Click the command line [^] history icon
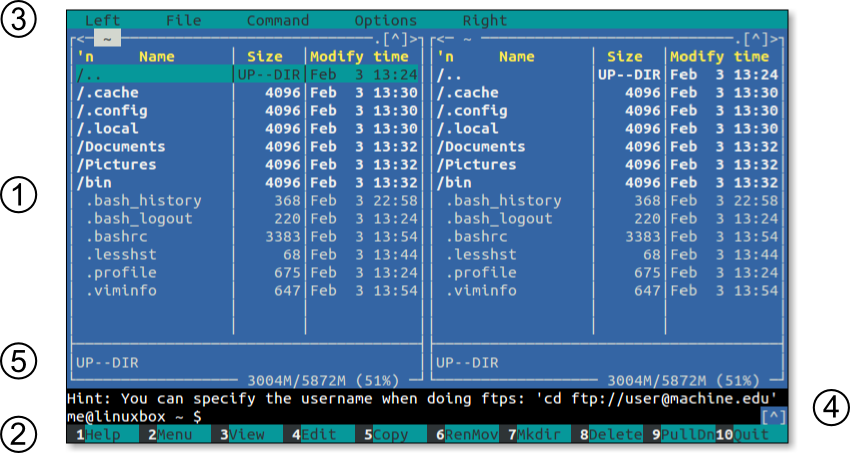850x453 pixels. pyautogui.click(x=772, y=415)
